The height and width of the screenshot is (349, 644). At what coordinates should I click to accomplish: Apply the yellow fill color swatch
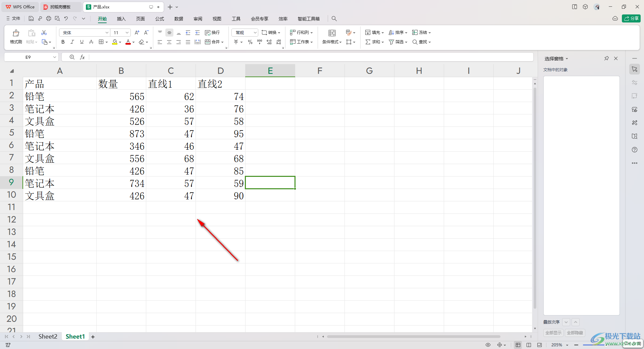point(115,42)
